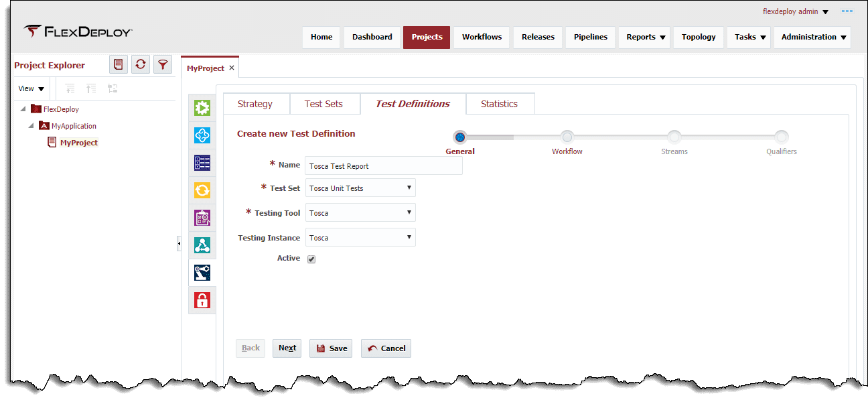Click the Project Explorer heading text

pyautogui.click(x=50, y=65)
